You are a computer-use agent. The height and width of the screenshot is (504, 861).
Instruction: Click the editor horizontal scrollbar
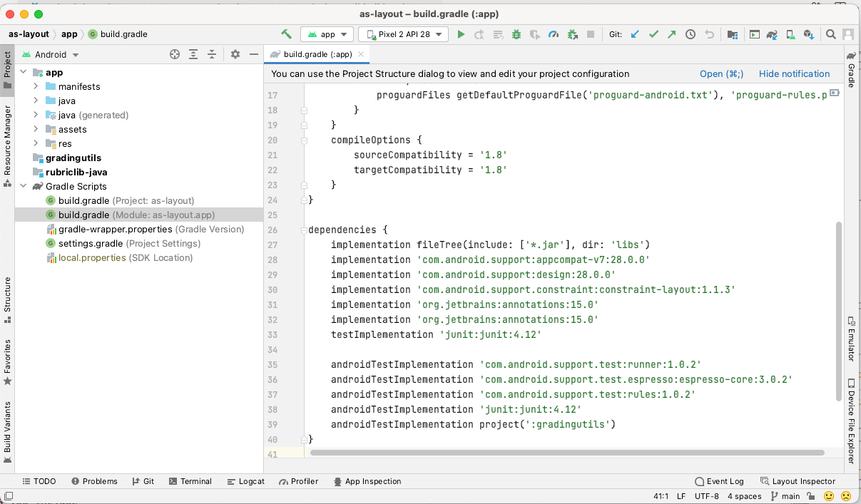(x=568, y=453)
